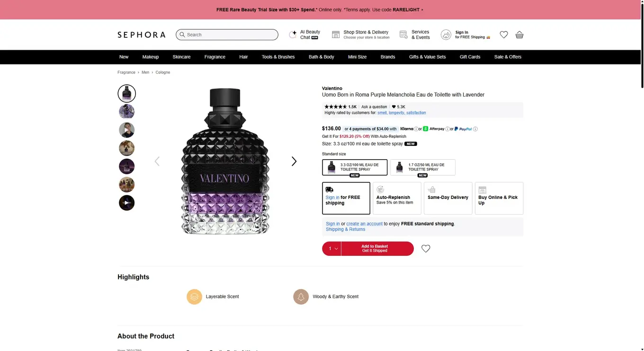Click the Sign In account icon
Image resolution: width=644 pixels, height=351 pixels.
(x=446, y=35)
